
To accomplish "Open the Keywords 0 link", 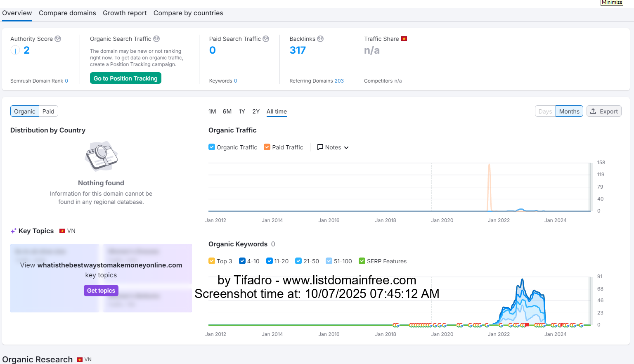I will pos(235,81).
